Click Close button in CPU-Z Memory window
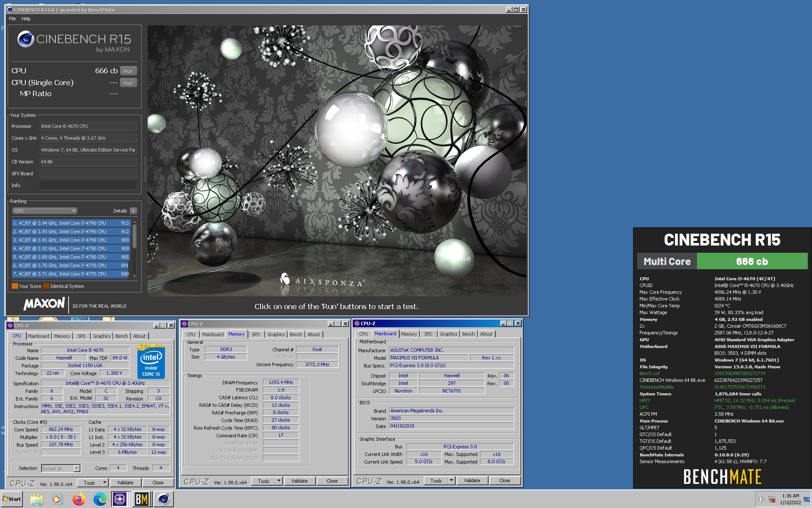The image size is (812, 508). 332,481
